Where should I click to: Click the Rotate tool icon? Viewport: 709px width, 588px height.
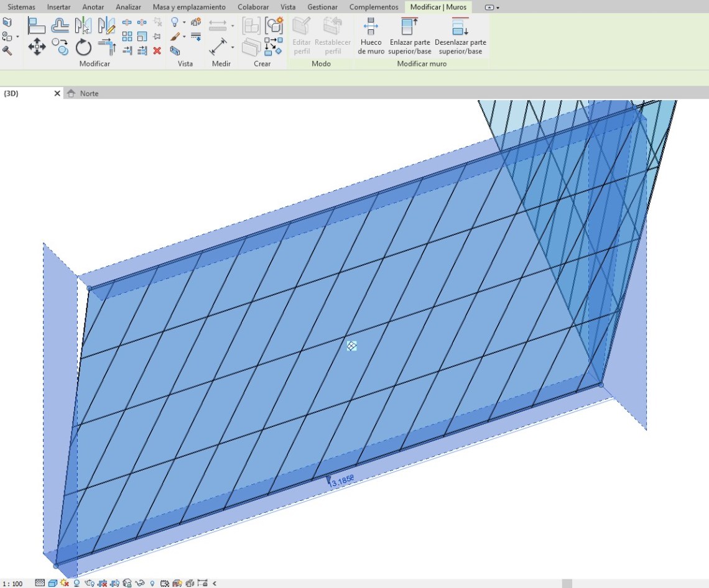83,47
